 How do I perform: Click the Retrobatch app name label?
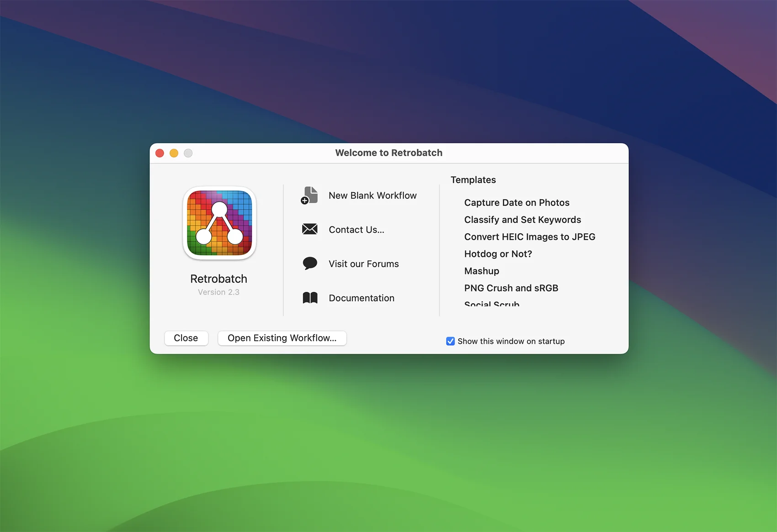(218, 279)
